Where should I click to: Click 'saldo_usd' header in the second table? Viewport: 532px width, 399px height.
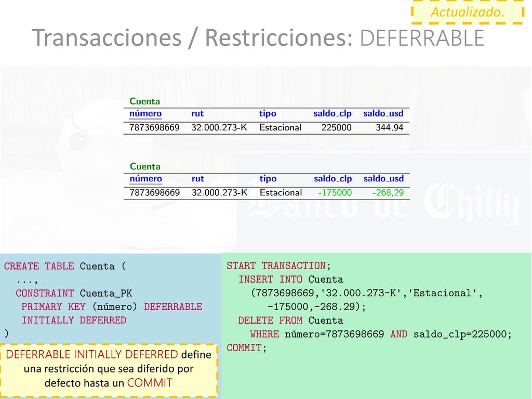tap(383, 179)
